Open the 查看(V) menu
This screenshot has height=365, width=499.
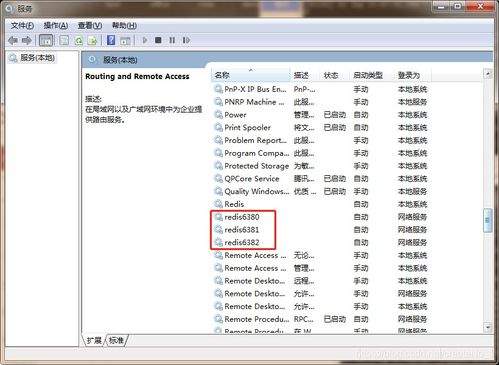[x=90, y=25]
